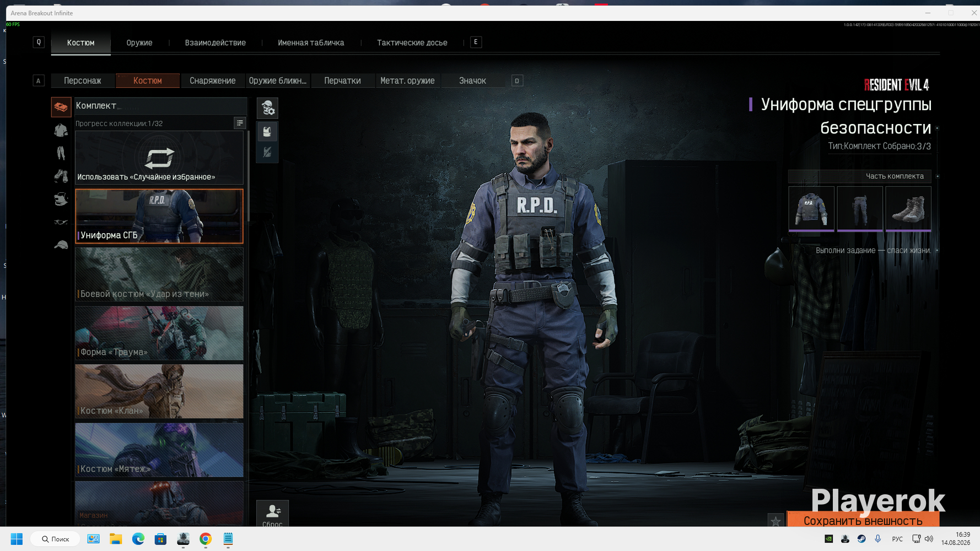The image size is (980, 551).
Task: Open the collection list filter icon
Action: point(240,123)
